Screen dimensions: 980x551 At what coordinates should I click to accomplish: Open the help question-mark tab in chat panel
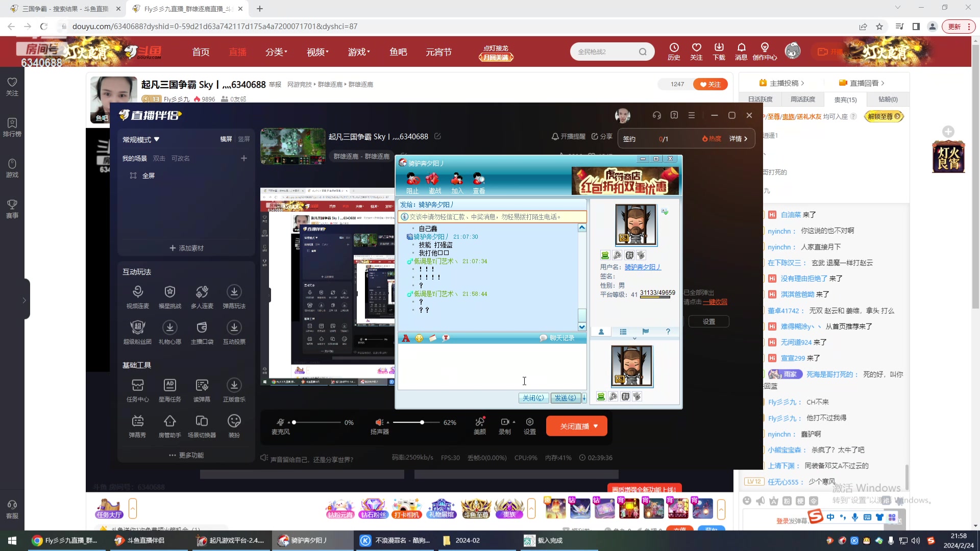coord(668,332)
